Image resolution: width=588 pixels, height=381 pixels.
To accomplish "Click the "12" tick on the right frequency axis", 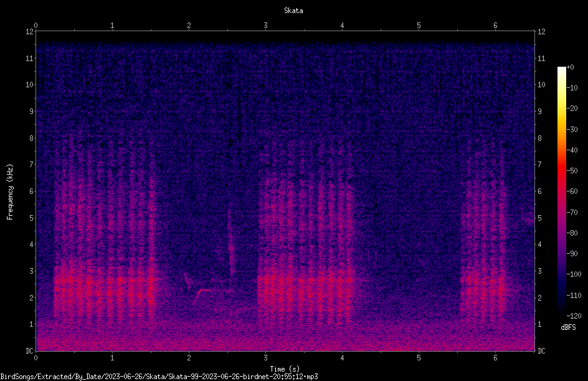I will (x=541, y=32).
